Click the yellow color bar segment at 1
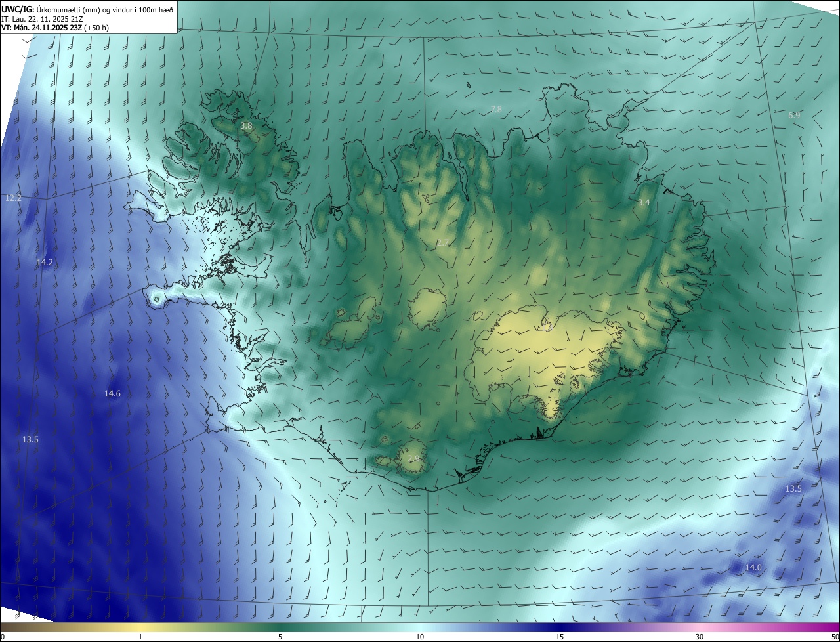This screenshot has height=642, width=840. [140, 627]
